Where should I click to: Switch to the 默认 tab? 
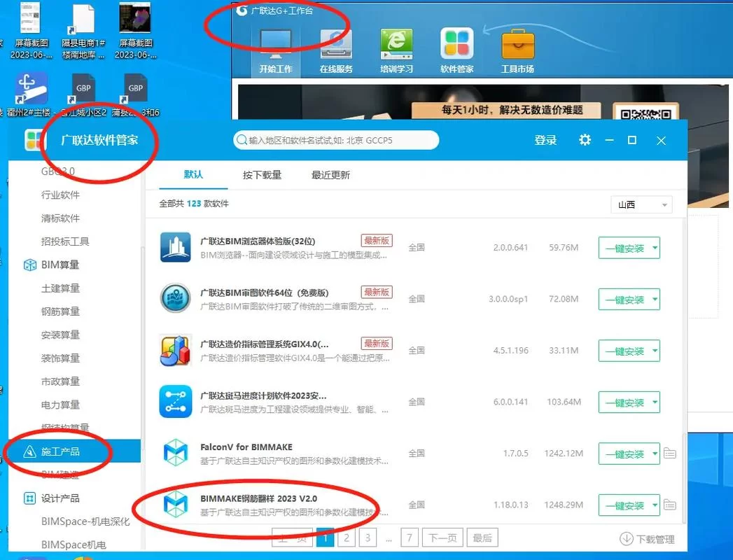pos(193,175)
